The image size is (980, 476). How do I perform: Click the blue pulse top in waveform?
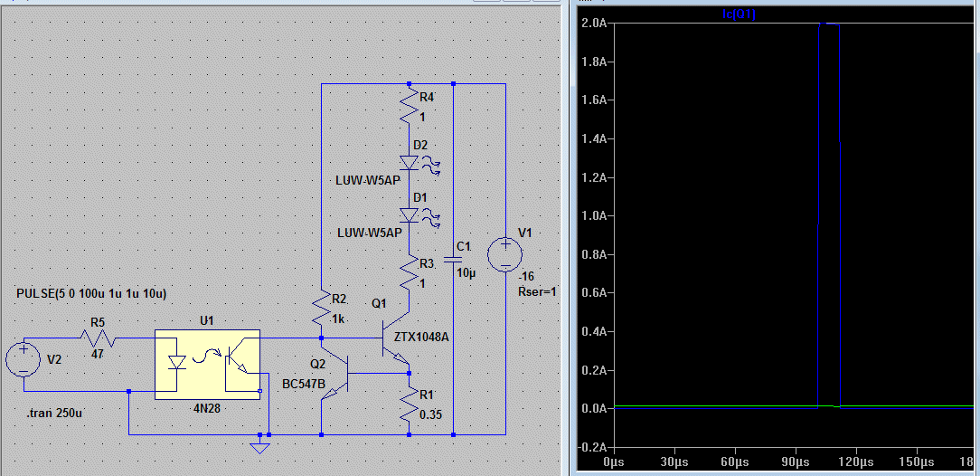[829, 24]
